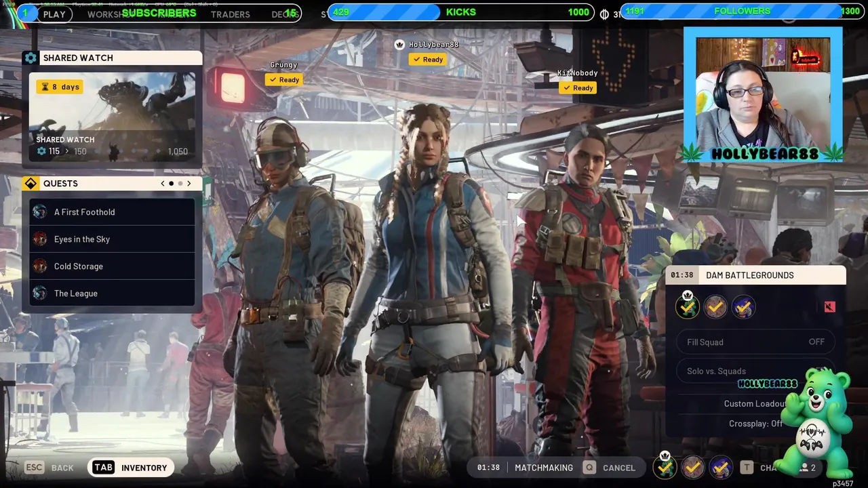Click the crown leader icon by Hollybear88
Image resolution: width=868 pixels, height=488 pixels.
coord(399,45)
